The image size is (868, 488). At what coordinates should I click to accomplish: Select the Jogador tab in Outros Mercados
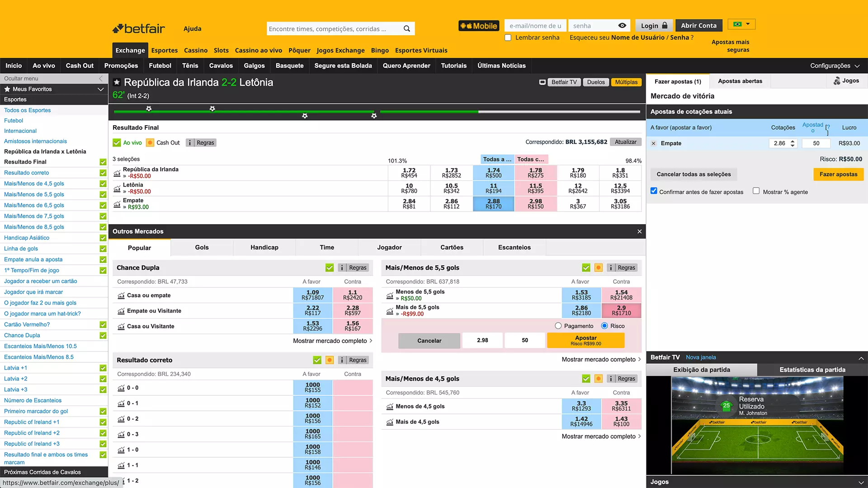(x=389, y=247)
